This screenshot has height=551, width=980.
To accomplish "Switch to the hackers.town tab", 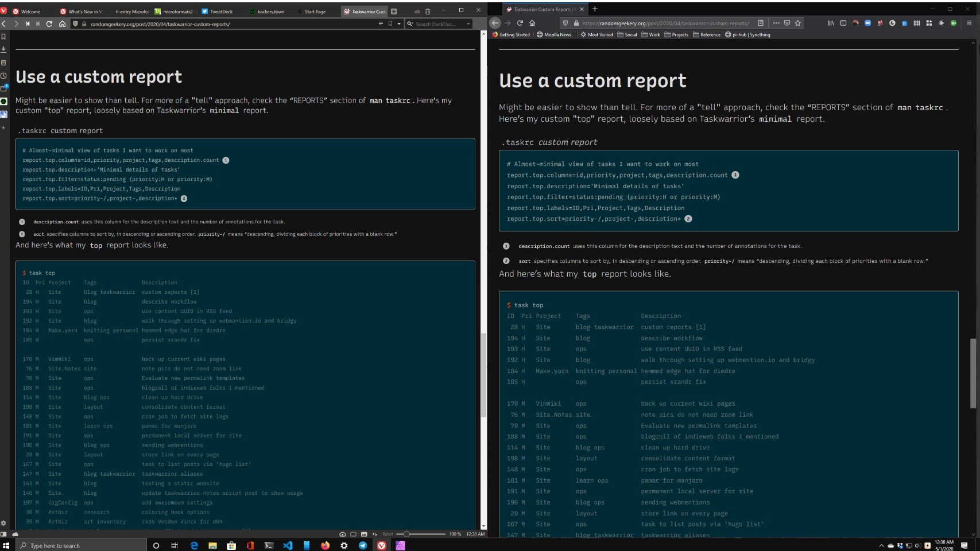I will (269, 11).
